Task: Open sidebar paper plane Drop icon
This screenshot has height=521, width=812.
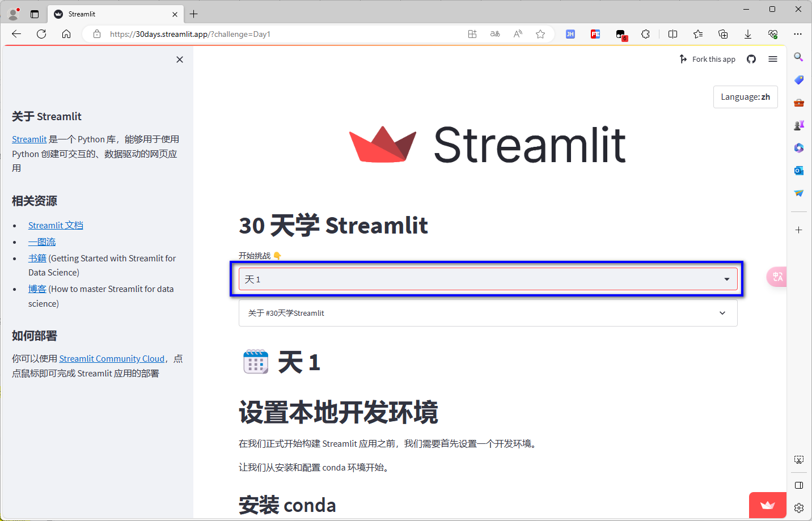Action: [x=799, y=193]
